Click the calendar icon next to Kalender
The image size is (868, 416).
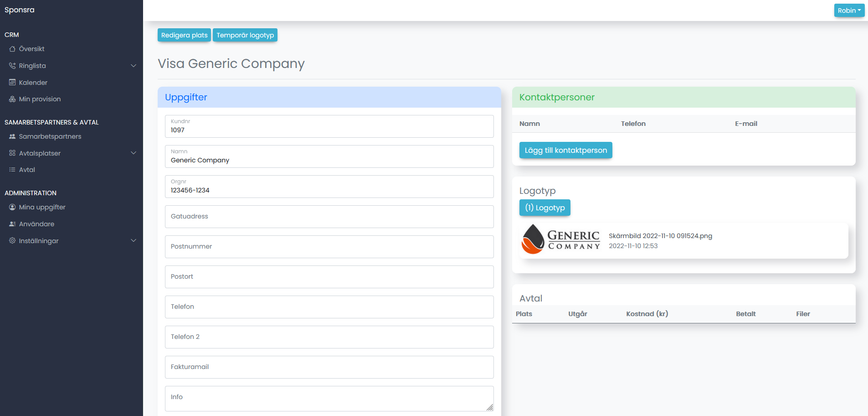click(12, 83)
